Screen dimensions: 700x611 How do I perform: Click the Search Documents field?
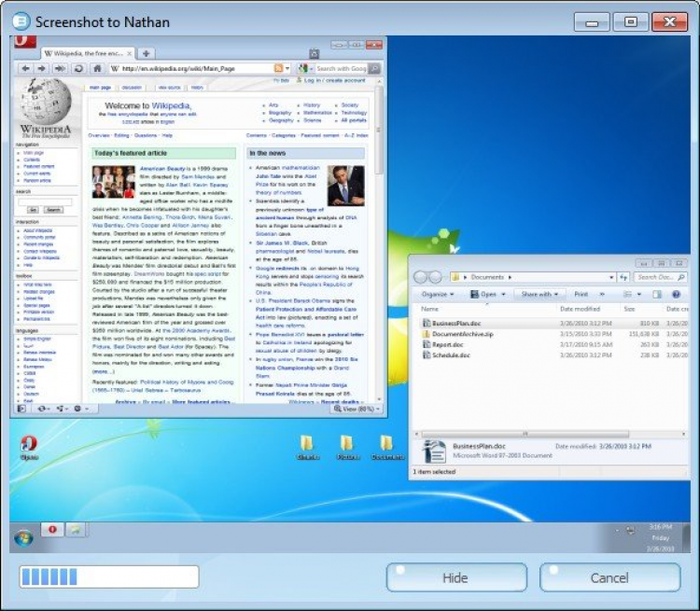660,277
